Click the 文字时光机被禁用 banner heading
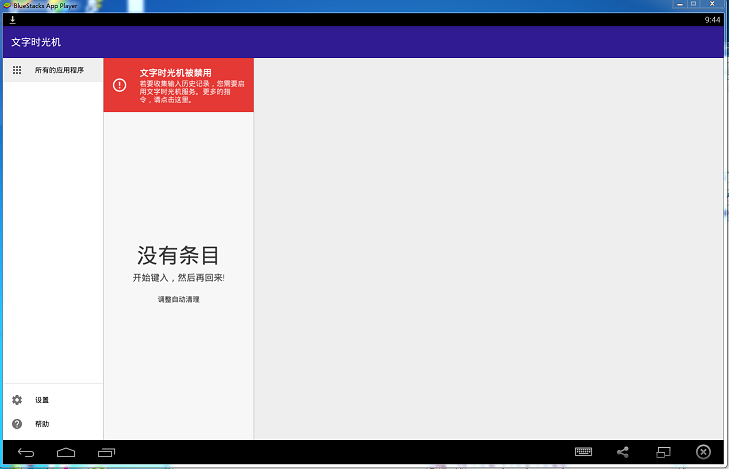 175,73
